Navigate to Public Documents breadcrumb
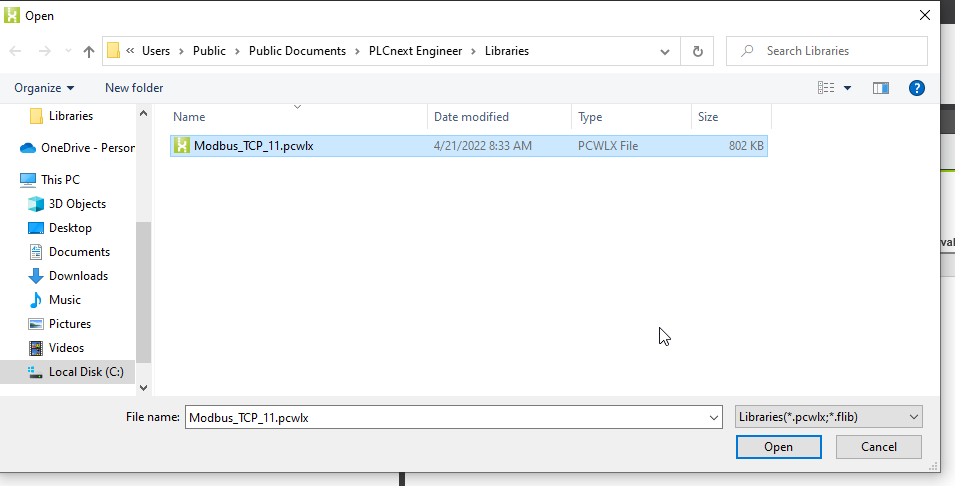The image size is (955, 486). [x=297, y=51]
